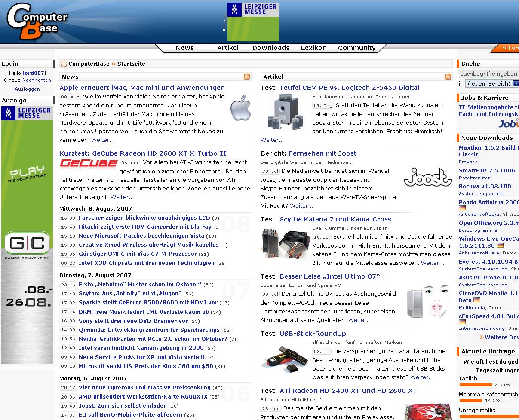Click the home icon in breadcrumb
The height and width of the screenshot is (420, 519).
[64, 64]
